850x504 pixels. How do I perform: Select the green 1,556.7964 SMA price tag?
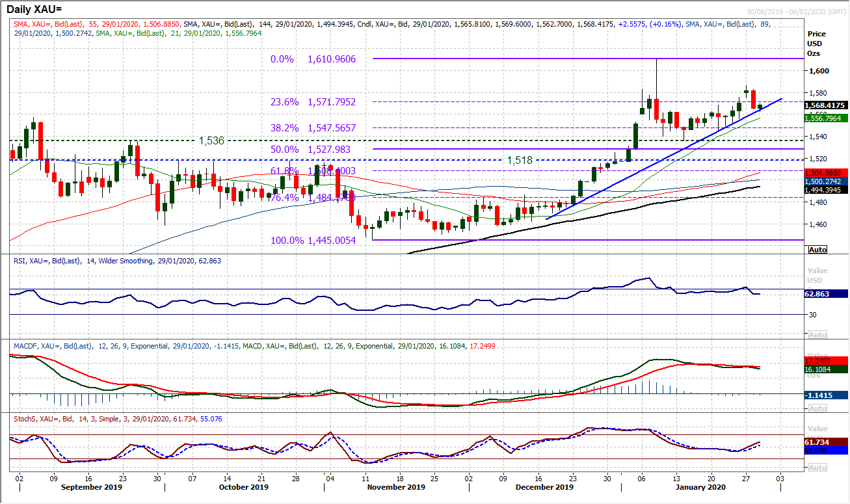coord(826,118)
